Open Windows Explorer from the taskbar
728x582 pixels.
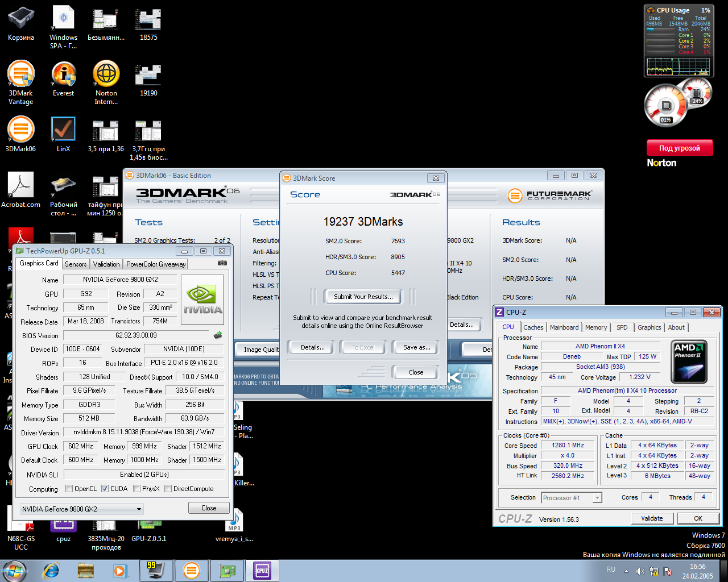point(86,571)
